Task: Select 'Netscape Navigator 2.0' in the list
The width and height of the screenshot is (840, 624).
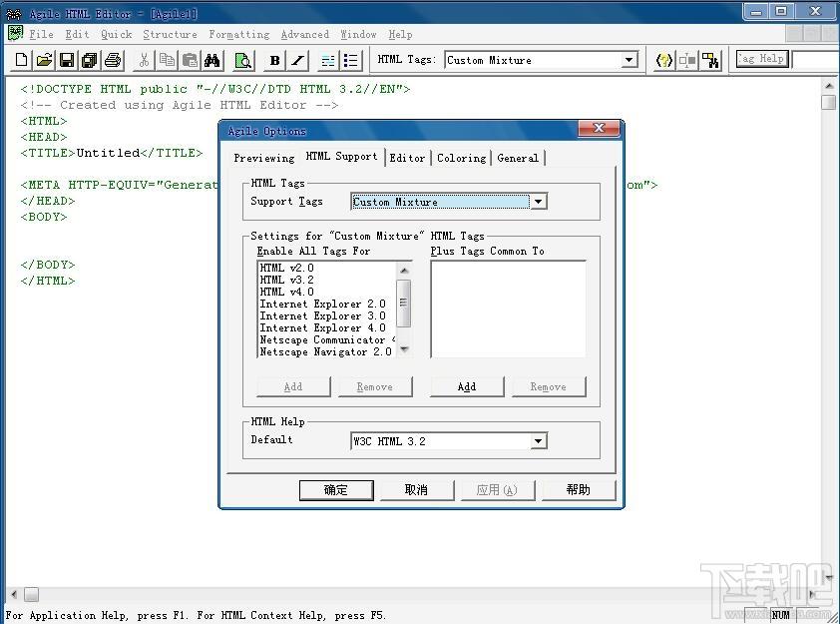Action: click(325, 351)
